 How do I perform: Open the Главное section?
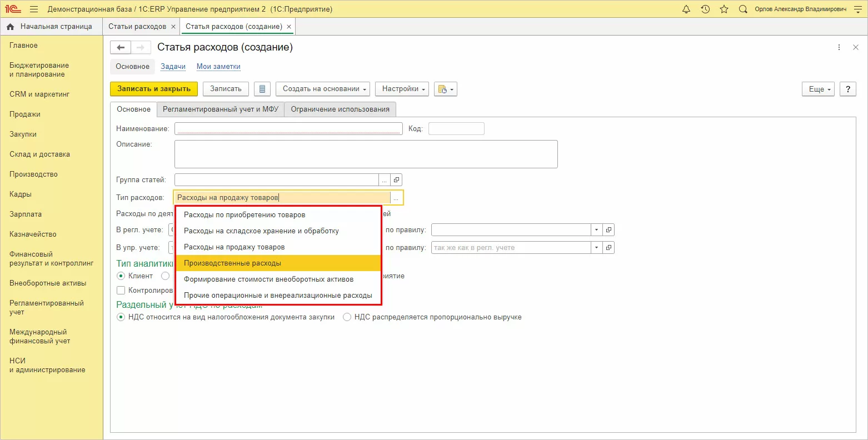pyautogui.click(x=24, y=46)
